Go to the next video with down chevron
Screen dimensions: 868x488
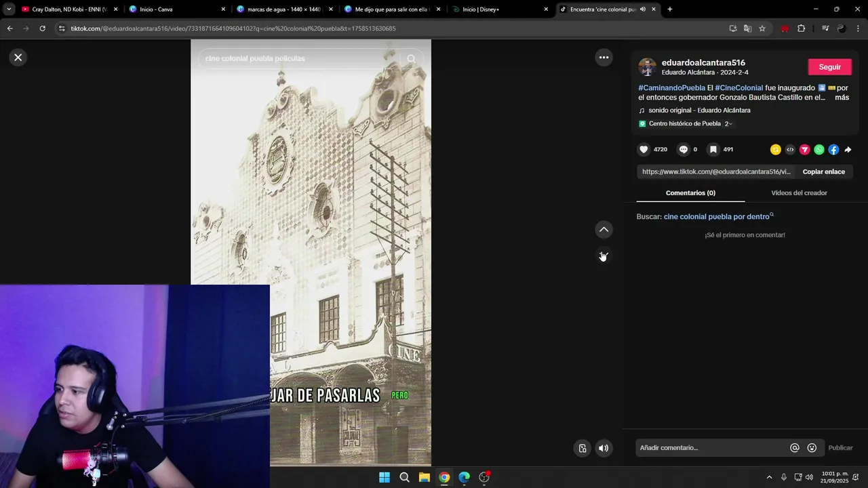(604, 256)
